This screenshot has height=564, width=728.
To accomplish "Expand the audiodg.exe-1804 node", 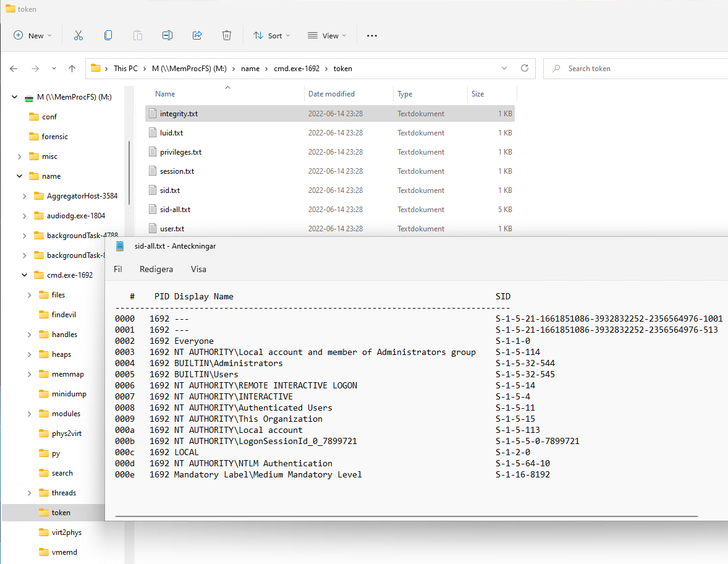I will pos(24,216).
